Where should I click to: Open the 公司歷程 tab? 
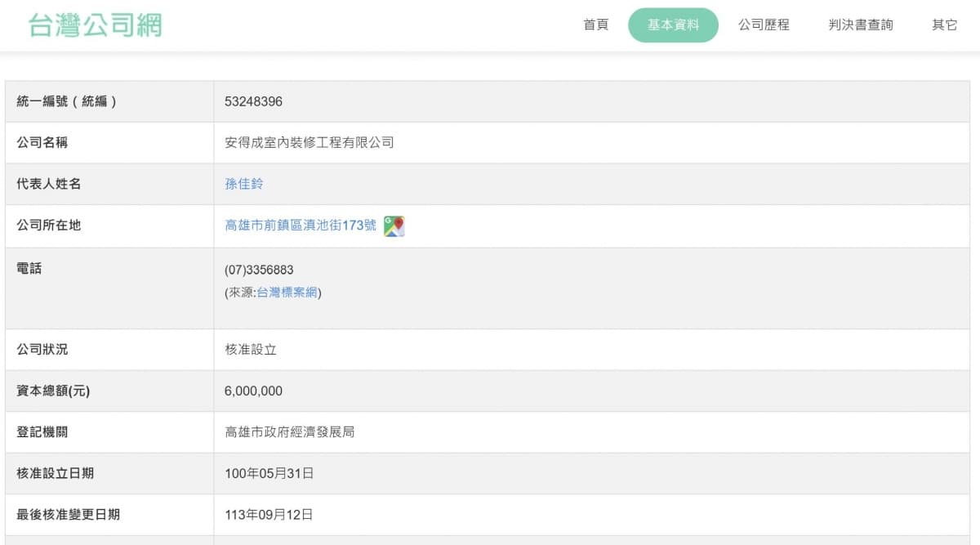(764, 25)
